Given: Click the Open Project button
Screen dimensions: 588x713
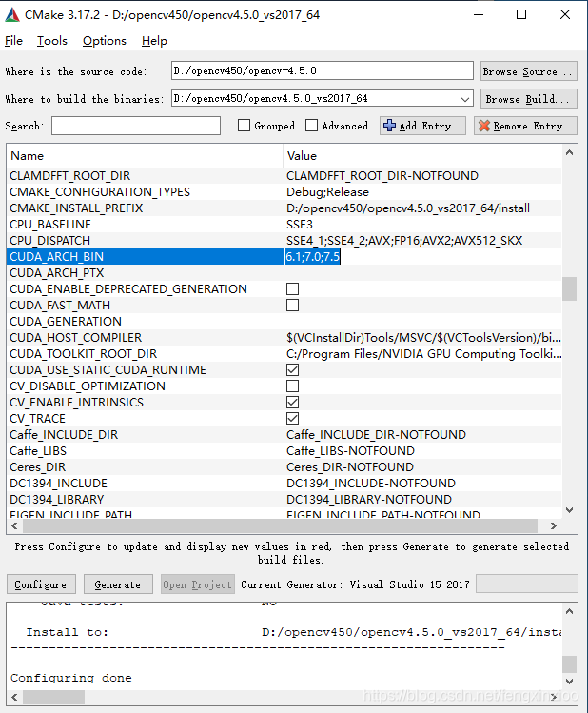Looking at the screenshot, I should click(198, 584).
